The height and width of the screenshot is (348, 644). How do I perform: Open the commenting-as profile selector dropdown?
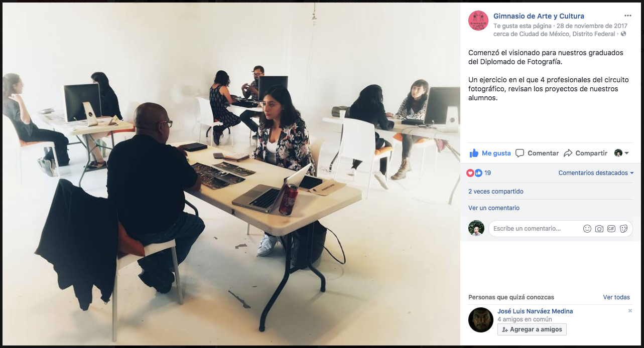[x=621, y=153]
